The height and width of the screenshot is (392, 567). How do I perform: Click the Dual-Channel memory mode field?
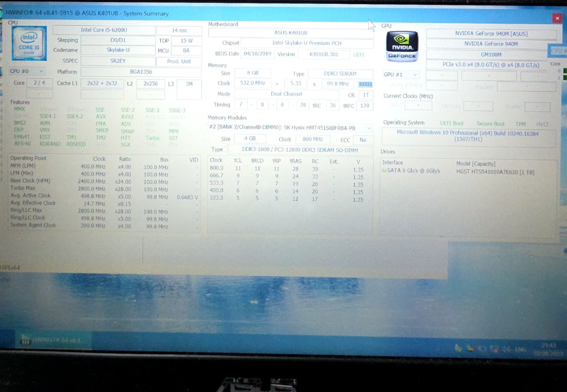[x=286, y=94]
